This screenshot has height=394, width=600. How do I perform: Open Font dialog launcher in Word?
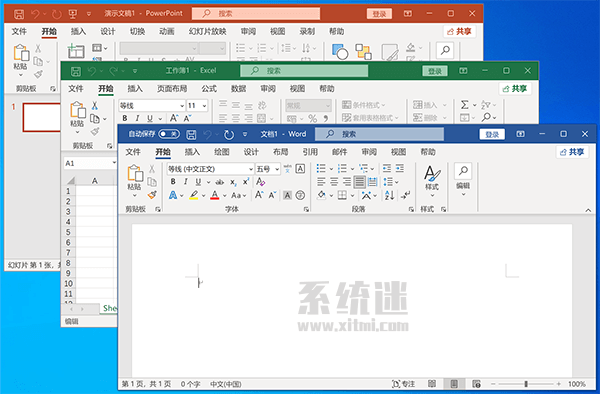click(x=306, y=209)
